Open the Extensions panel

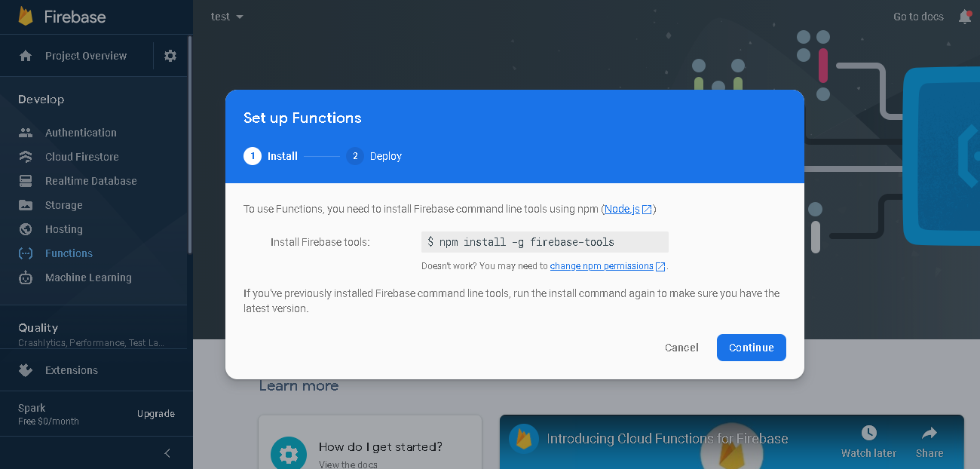coord(72,369)
